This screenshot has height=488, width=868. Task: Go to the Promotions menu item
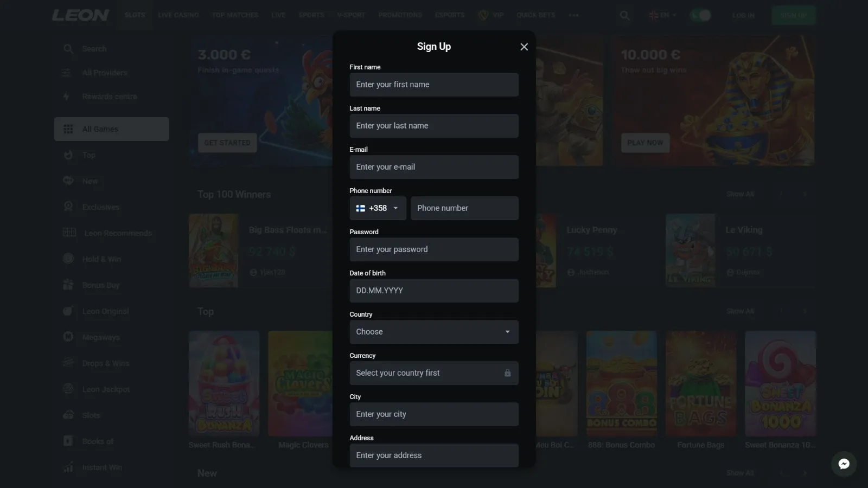[x=400, y=15]
